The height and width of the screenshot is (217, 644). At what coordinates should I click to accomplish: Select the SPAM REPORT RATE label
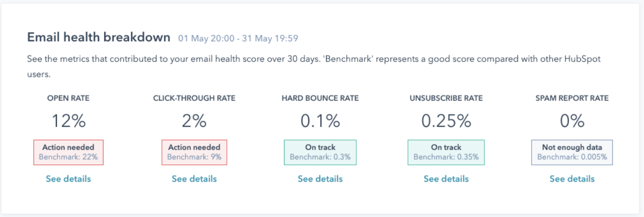click(572, 98)
